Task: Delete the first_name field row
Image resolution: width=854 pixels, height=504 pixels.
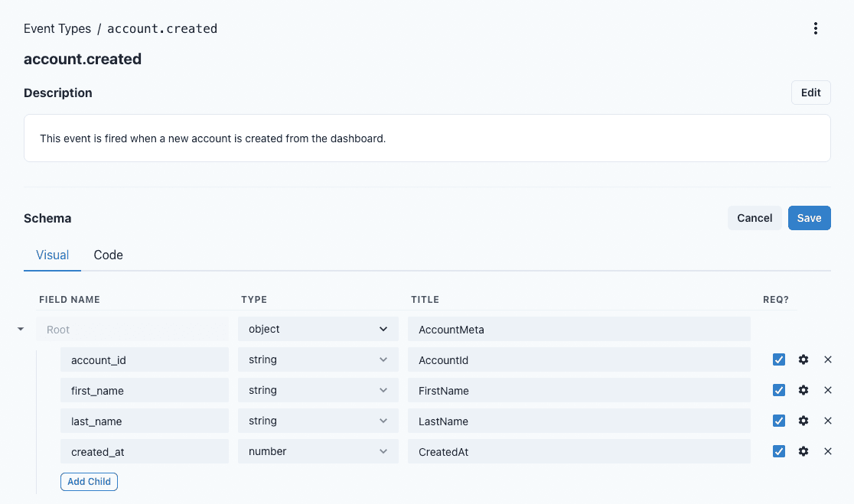Action: (828, 390)
